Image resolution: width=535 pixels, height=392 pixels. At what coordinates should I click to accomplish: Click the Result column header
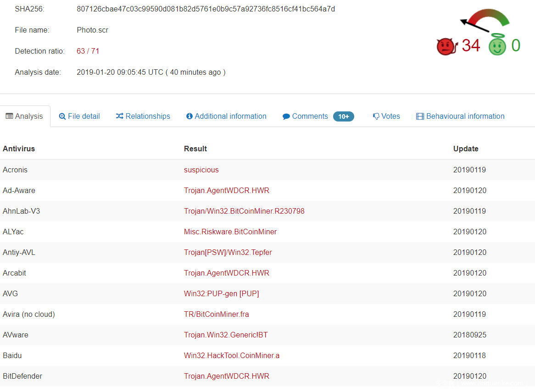195,149
